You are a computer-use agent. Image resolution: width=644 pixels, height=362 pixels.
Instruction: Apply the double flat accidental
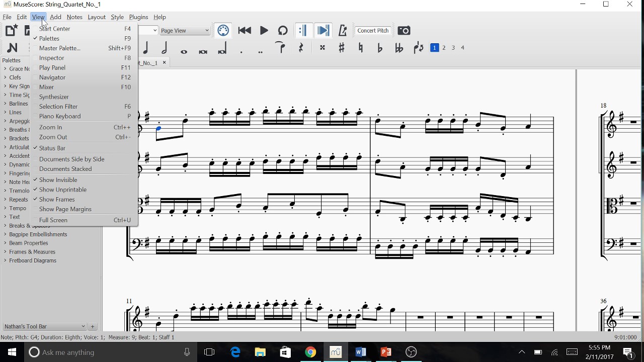399,48
